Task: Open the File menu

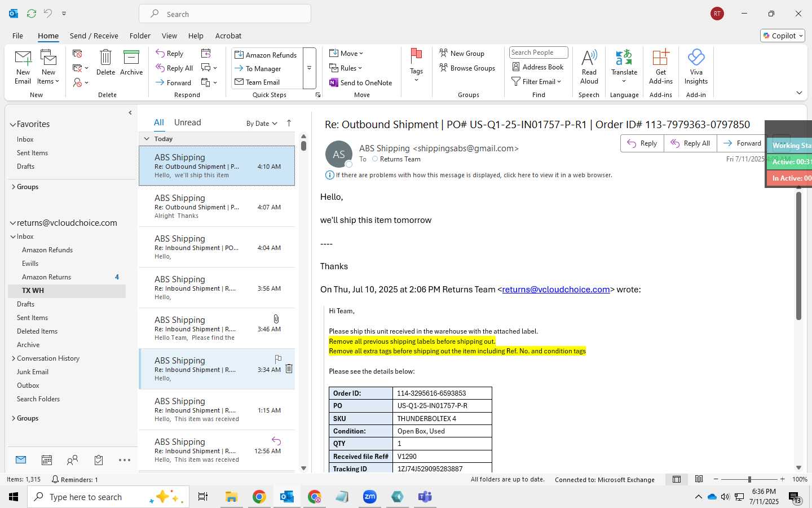Action: point(17,36)
